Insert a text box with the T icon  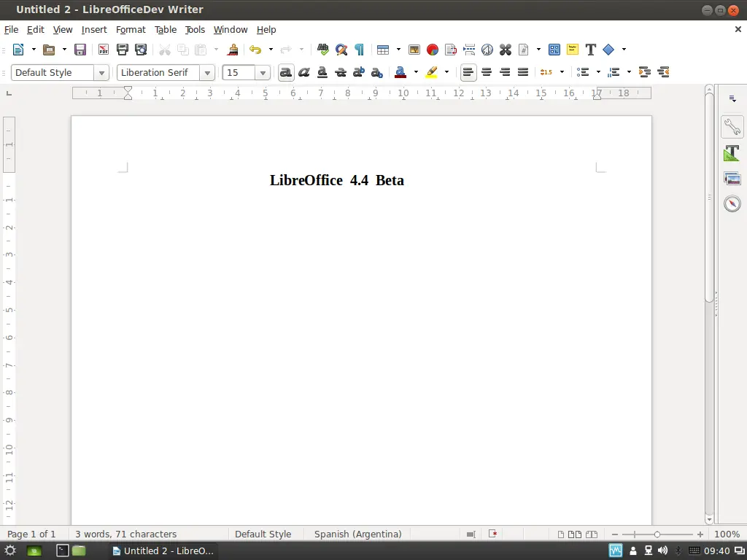pos(591,50)
